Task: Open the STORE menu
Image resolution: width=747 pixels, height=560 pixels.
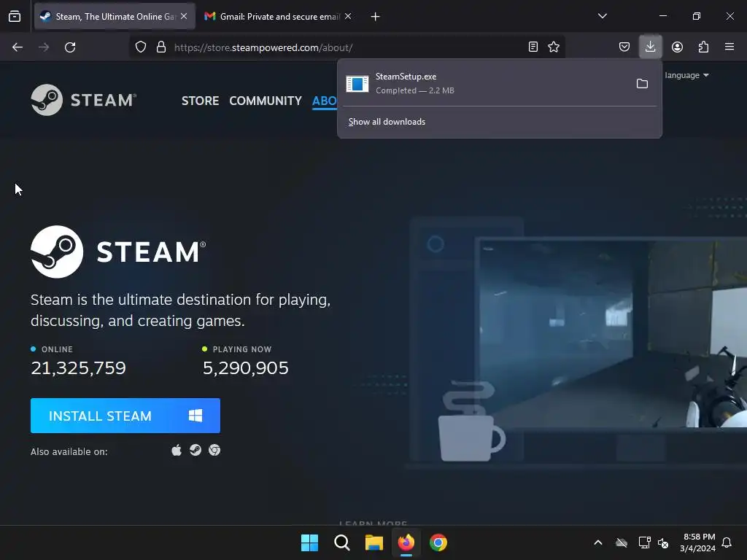Action: pos(200,101)
